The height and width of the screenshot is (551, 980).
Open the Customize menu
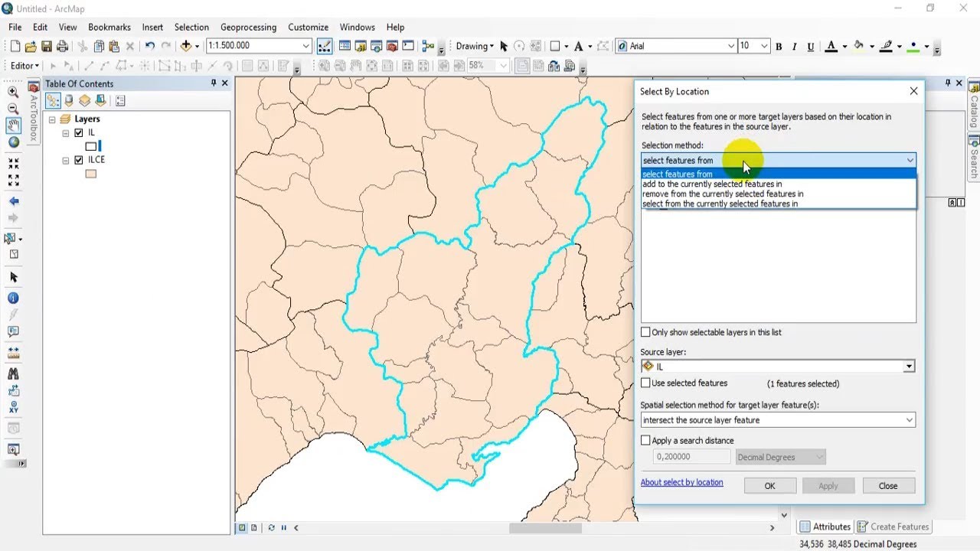pos(308,28)
